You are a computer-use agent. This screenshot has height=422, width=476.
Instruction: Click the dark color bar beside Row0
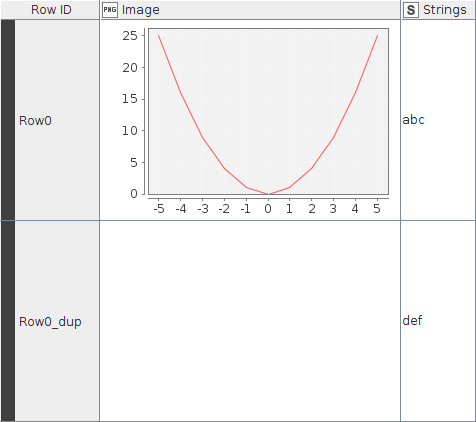pos(8,120)
